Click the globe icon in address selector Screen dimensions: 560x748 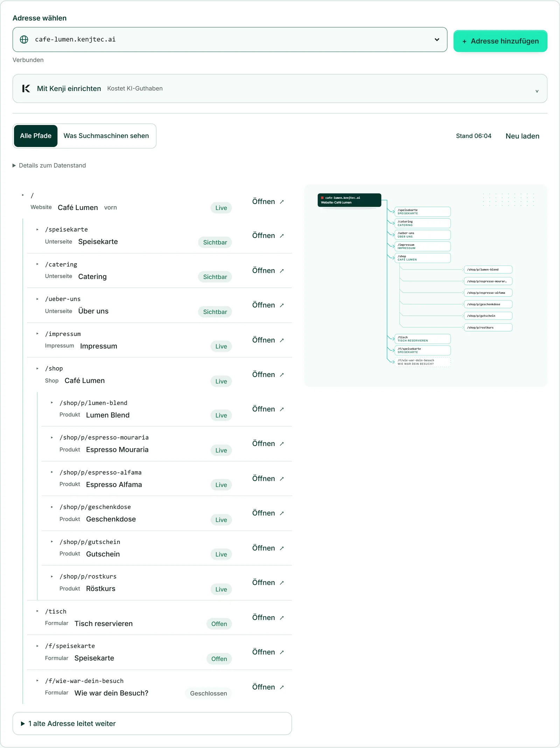pos(24,40)
